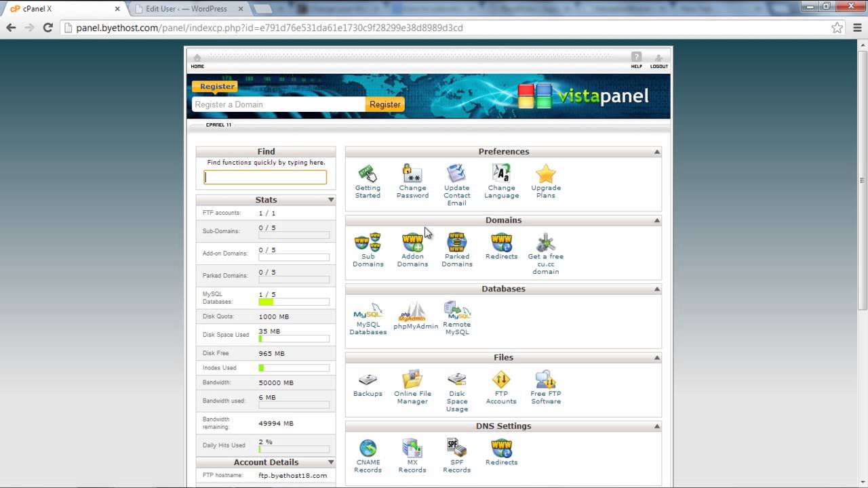Open Upgrade Plans star icon

click(545, 174)
